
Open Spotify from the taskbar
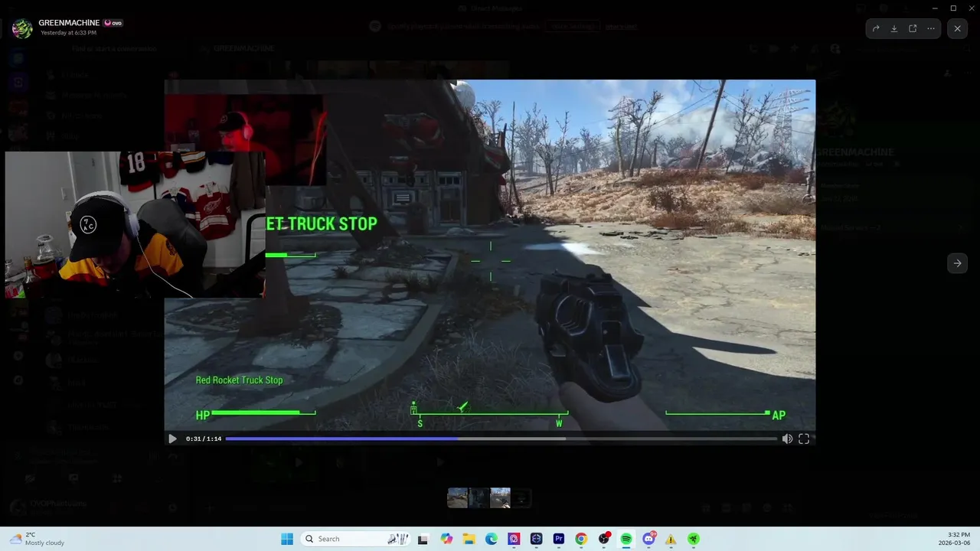(x=626, y=539)
